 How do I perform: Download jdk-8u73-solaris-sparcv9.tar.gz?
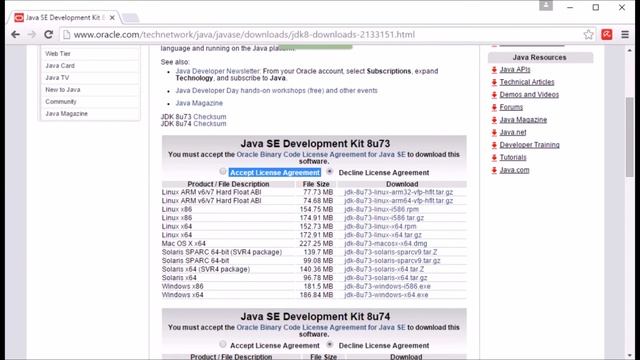click(392, 260)
